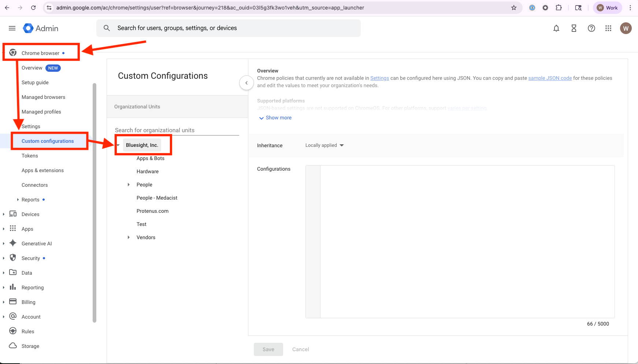Click the admin search field

click(x=229, y=28)
